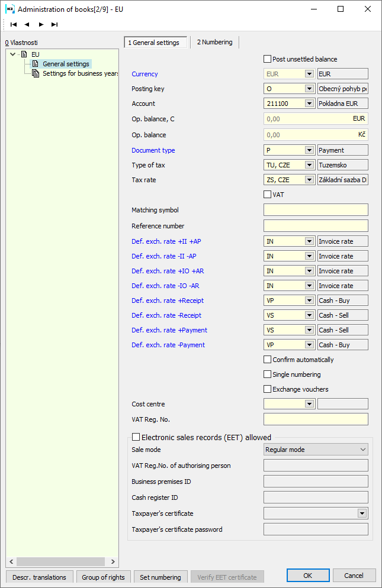Enable Post unsettled balance checkbox

pyautogui.click(x=268, y=59)
